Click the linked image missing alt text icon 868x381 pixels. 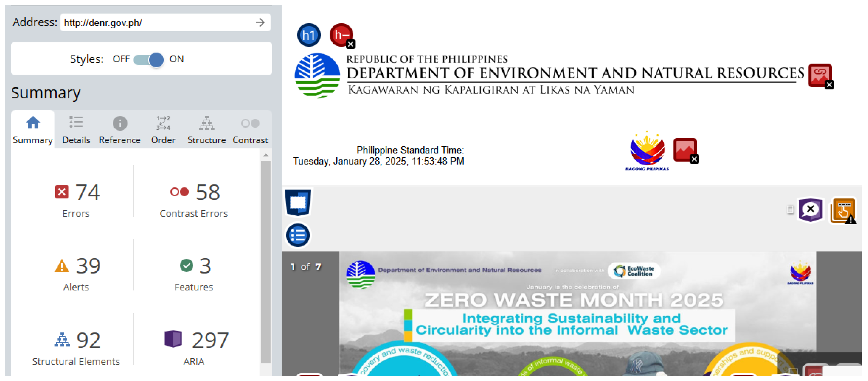pos(820,75)
